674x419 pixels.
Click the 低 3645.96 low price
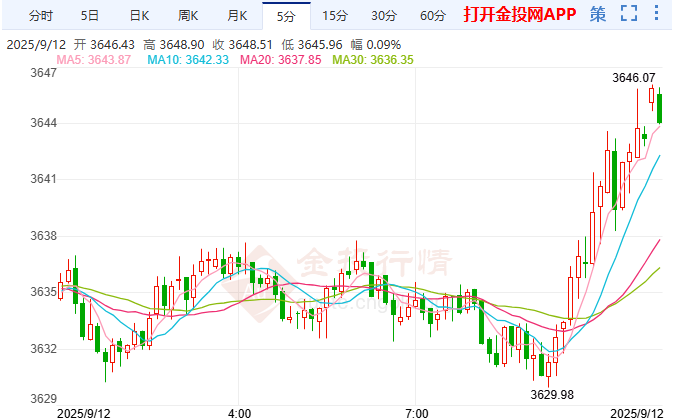pos(312,45)
